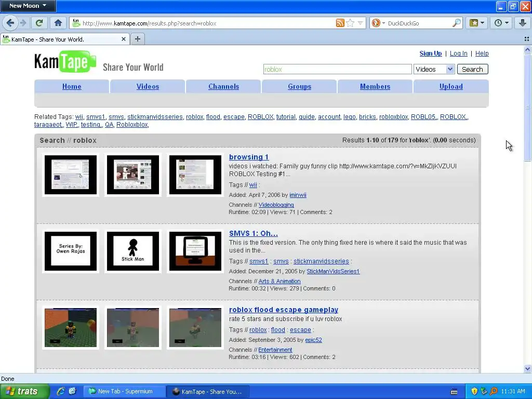This screenshot has width=532, height=399.
Task: Switch to New Tab - Supermium taskbar window
Action: (125, 392)
